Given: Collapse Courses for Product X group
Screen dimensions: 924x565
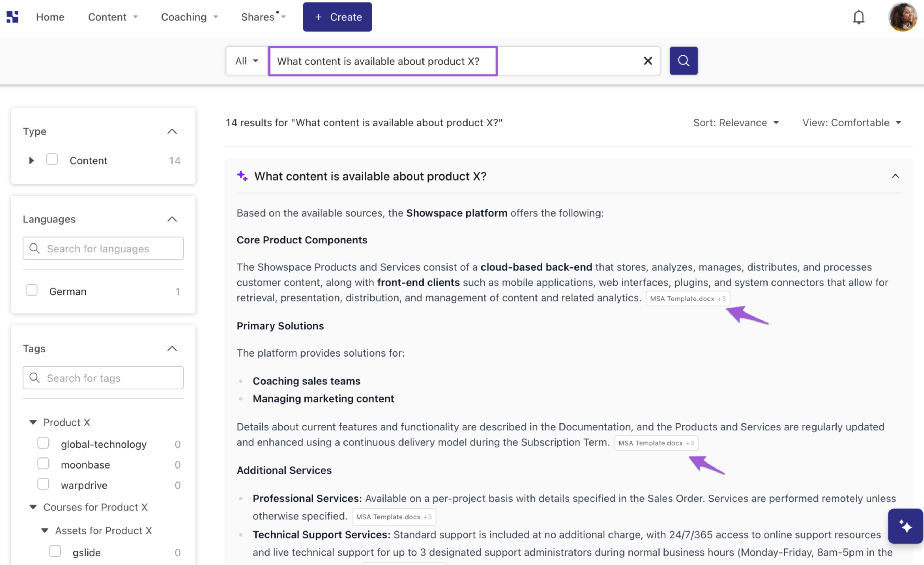Looking at the screenshot, I should point(33,507).
